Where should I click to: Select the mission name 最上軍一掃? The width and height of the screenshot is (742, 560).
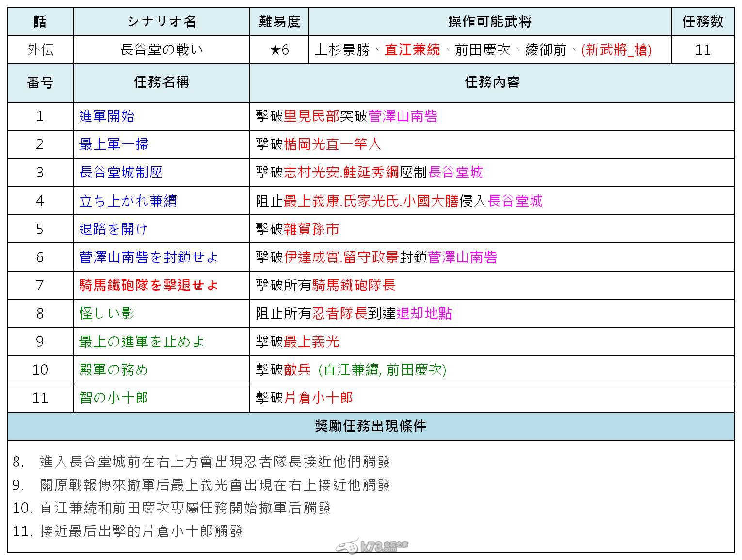pos(113,144)
